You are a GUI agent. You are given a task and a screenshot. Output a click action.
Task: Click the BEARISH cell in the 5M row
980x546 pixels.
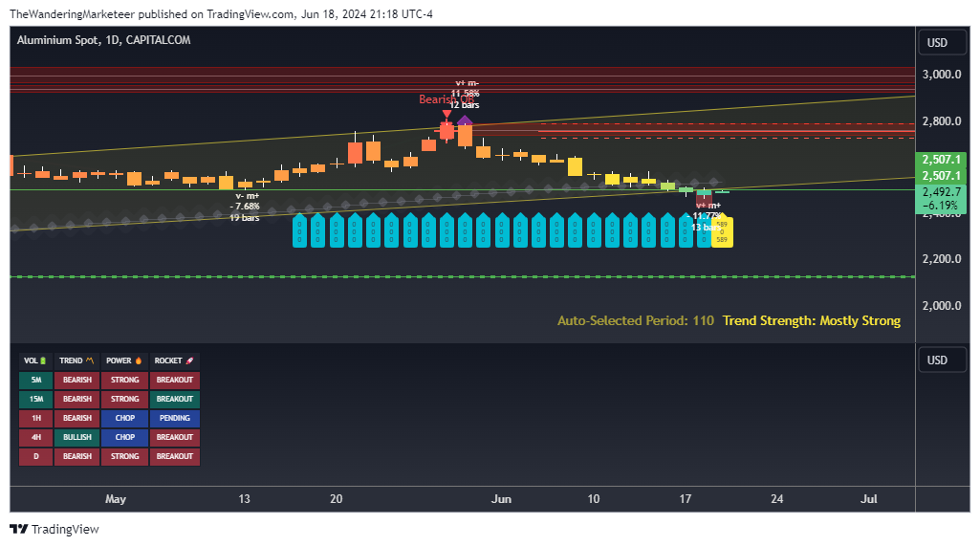click(76, 381)
